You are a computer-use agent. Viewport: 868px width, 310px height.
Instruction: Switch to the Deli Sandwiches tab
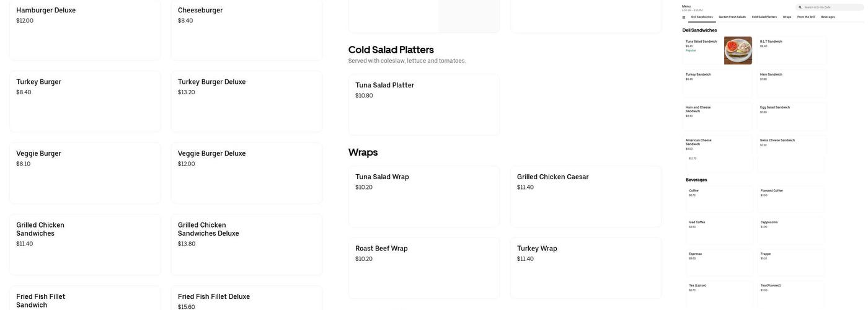tap(702, 17)
